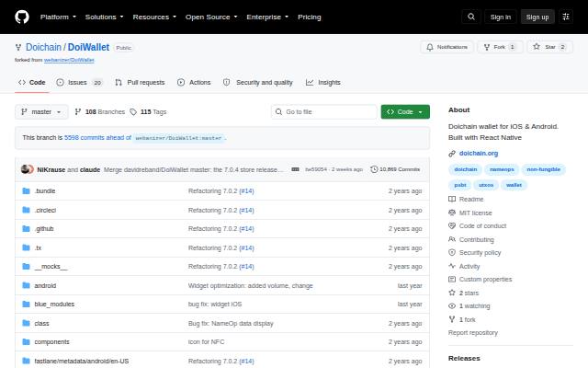Select the nameops topic tag

[x=502, y=169]
